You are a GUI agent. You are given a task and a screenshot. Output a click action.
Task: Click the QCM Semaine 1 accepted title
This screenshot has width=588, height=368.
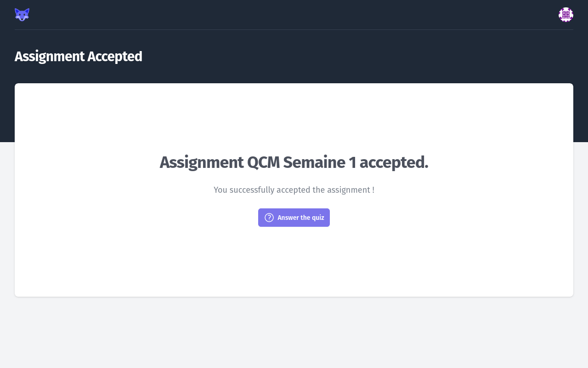tap(294, 162)
